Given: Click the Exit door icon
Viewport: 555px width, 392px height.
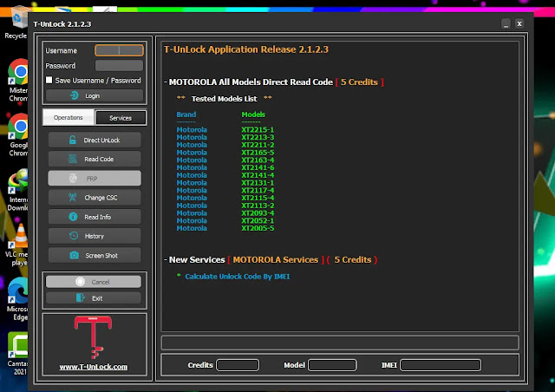Looking at the screenshot, I should (x=81, y=297).
